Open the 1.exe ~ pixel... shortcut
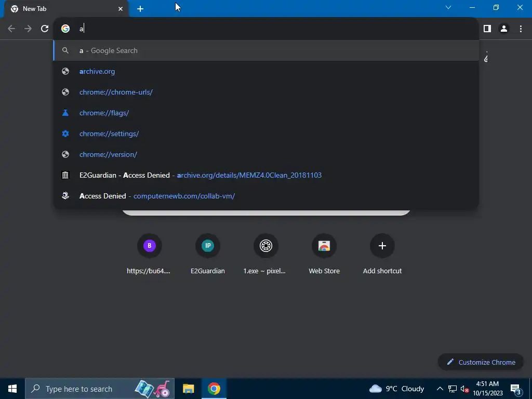The image size is (532, 399). pos(265,254)
